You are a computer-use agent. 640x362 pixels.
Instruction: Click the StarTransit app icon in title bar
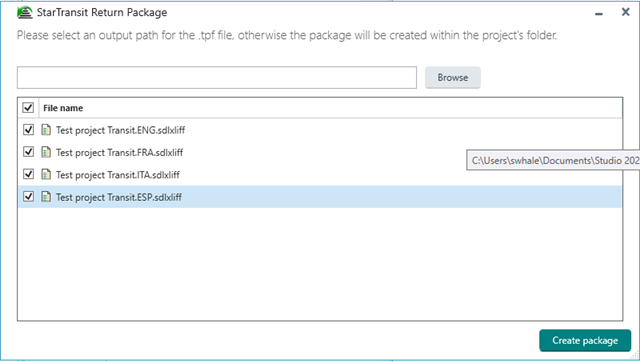[24, 12]
